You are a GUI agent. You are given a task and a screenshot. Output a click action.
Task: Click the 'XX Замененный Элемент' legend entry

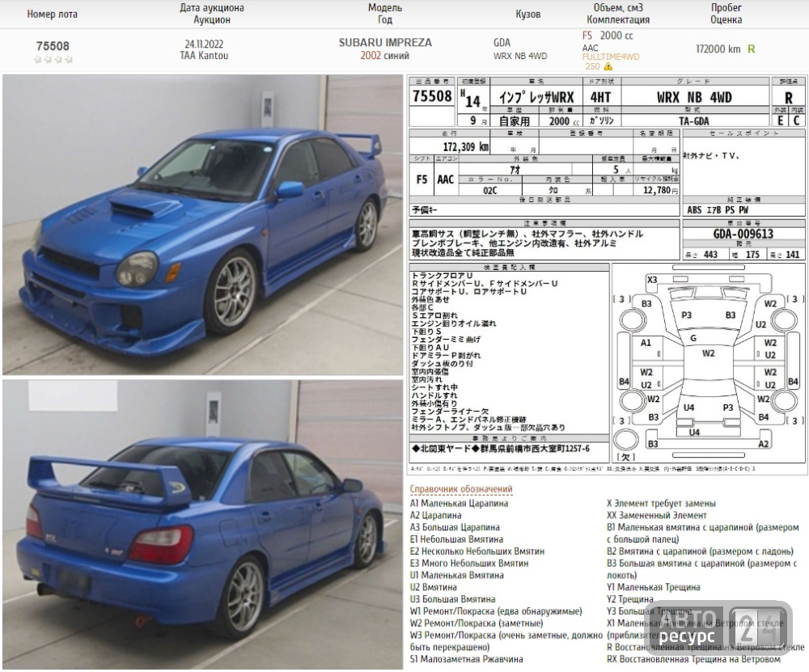(657, 515)
